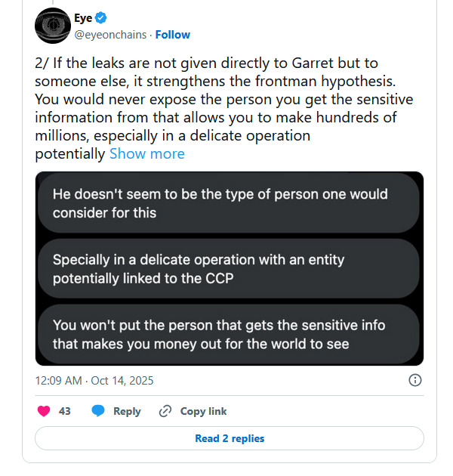Screen dimensions: 453x476
Task: Click the copy link chain icon
Action: (165, 411)
